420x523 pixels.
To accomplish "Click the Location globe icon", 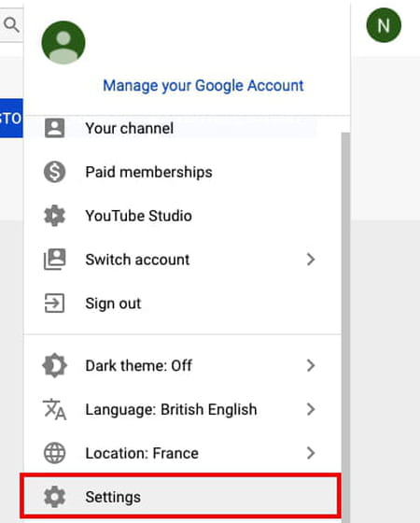I will (55, 453).
